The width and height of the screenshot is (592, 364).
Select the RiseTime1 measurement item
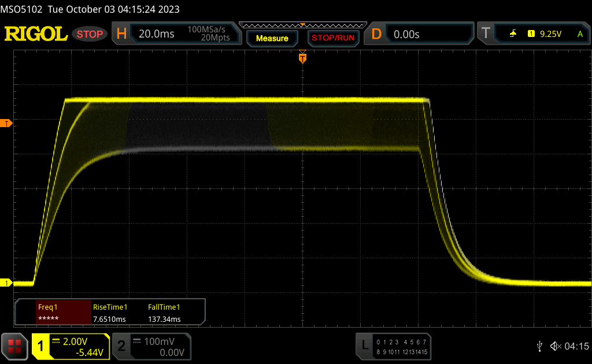click(110, 313)
